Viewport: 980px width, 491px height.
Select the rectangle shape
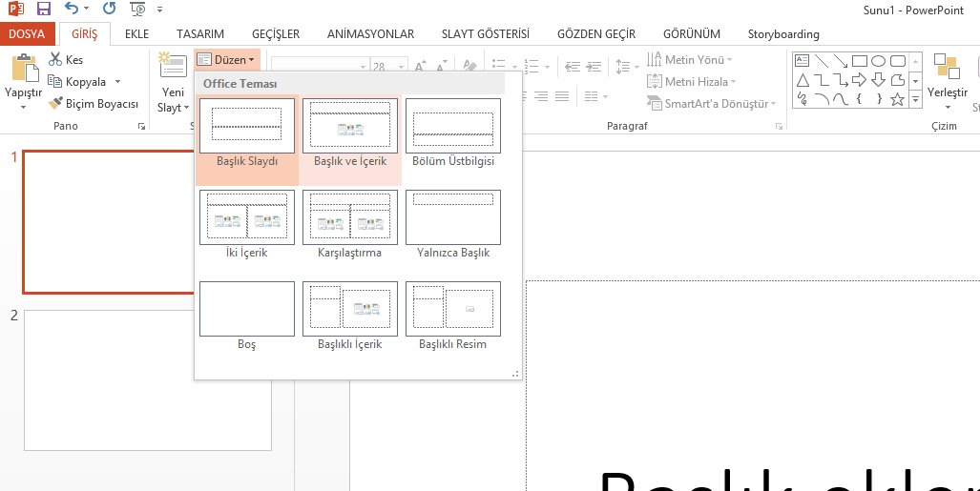click(x=860, y=61)
